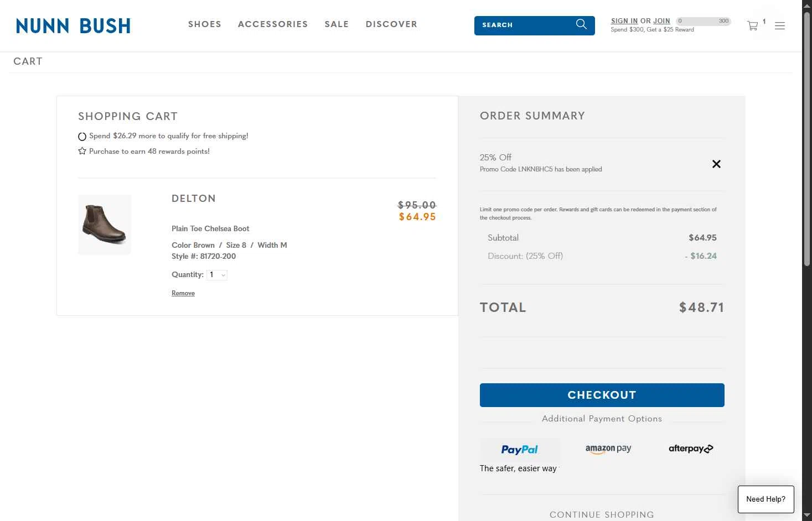Viewport: 812px width, 521px height.
Task: Open the Discover menu
Action: 391,24
